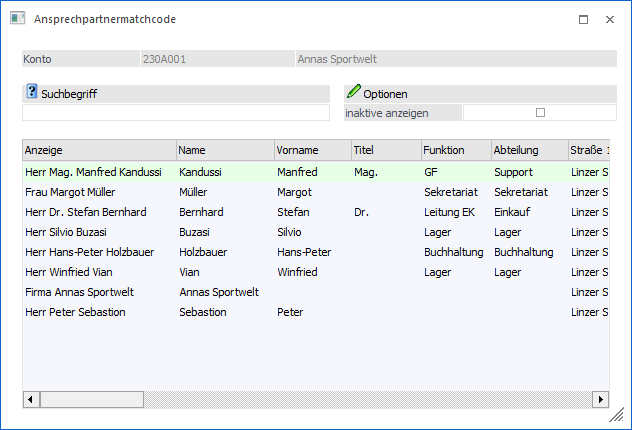Click the Funktion column header
632x430 pixels.
coord(454,150)
